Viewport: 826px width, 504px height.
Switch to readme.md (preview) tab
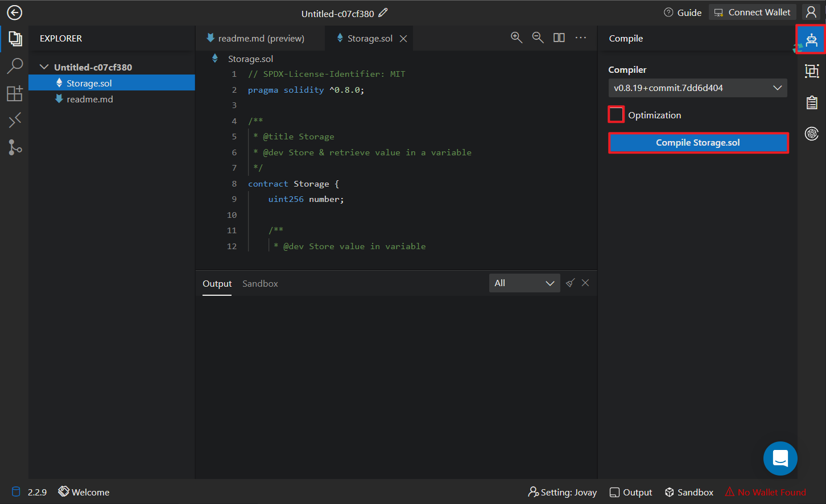click(x=261, y=38)
